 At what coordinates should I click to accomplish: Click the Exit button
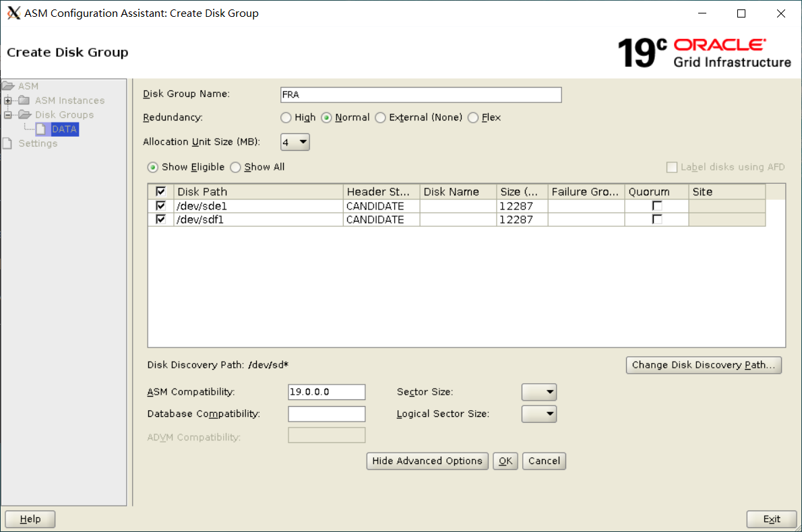(771, 519)
